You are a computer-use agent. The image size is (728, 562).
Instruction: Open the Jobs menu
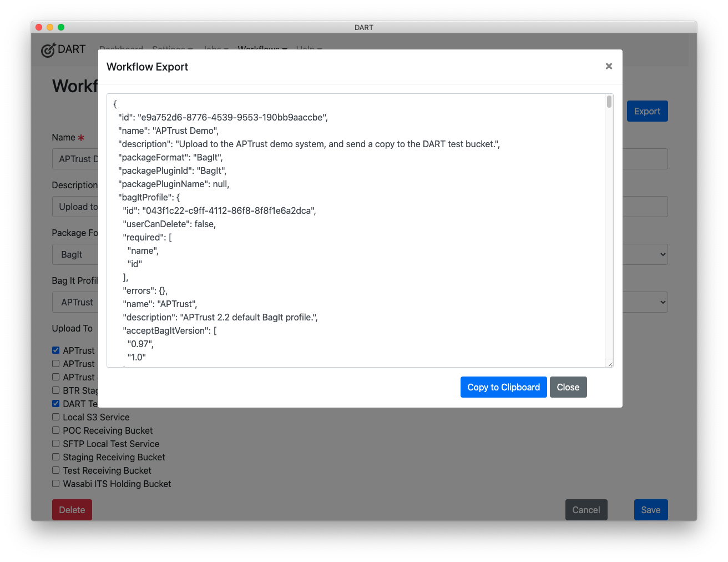click(x=215, y=49)
